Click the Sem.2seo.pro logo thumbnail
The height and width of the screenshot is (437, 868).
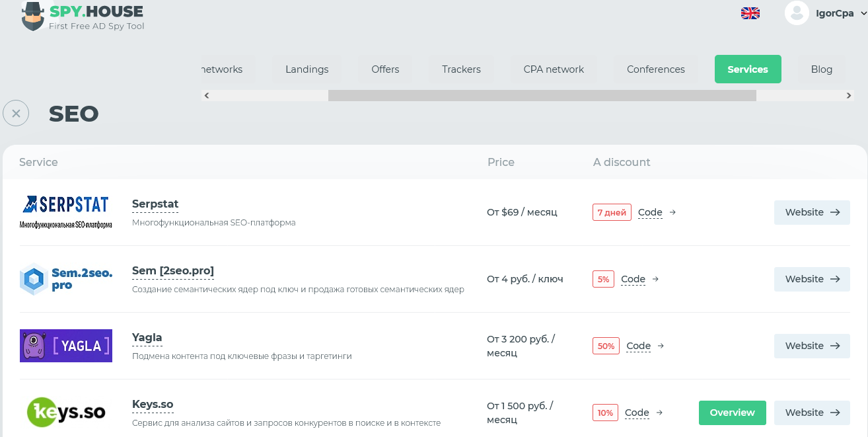tap(66, 279)
